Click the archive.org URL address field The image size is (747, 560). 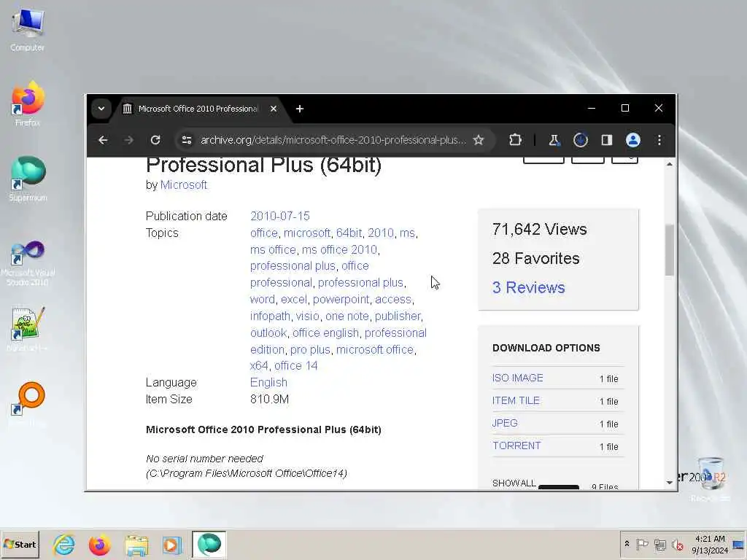click(333, 140)
